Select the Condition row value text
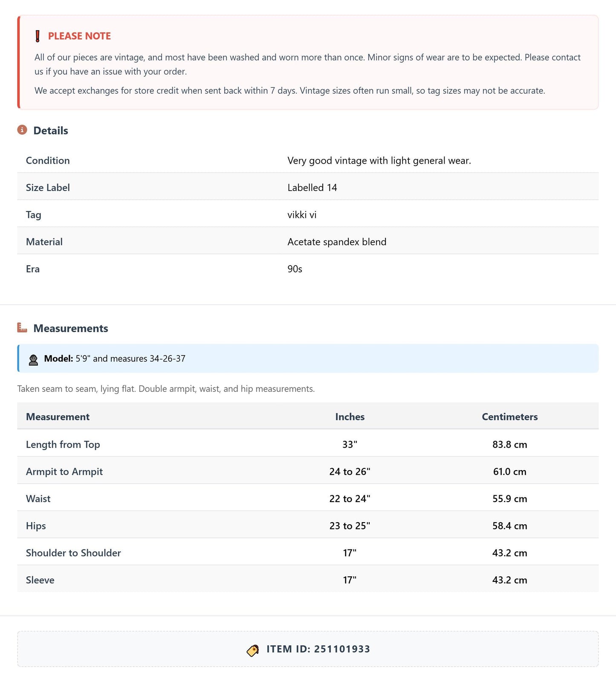This screenshot has height=682, width=616. pyautogui.click(x=379, y=161)
